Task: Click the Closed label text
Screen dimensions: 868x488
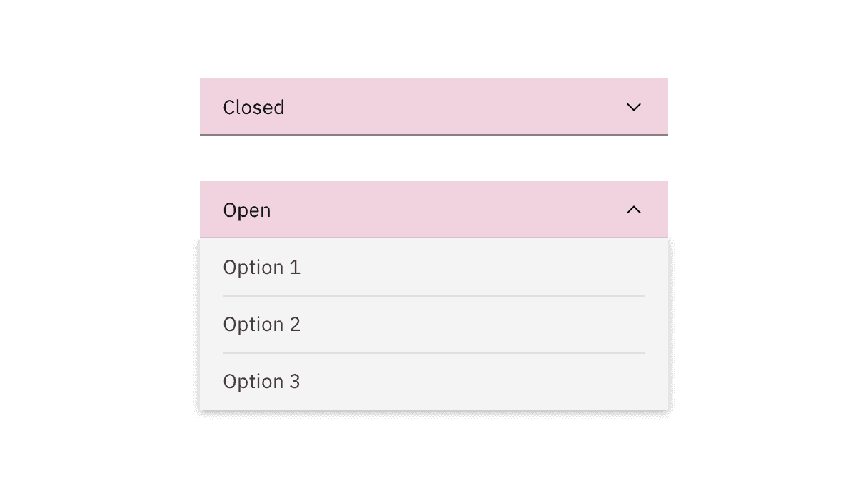Action: 253,107
